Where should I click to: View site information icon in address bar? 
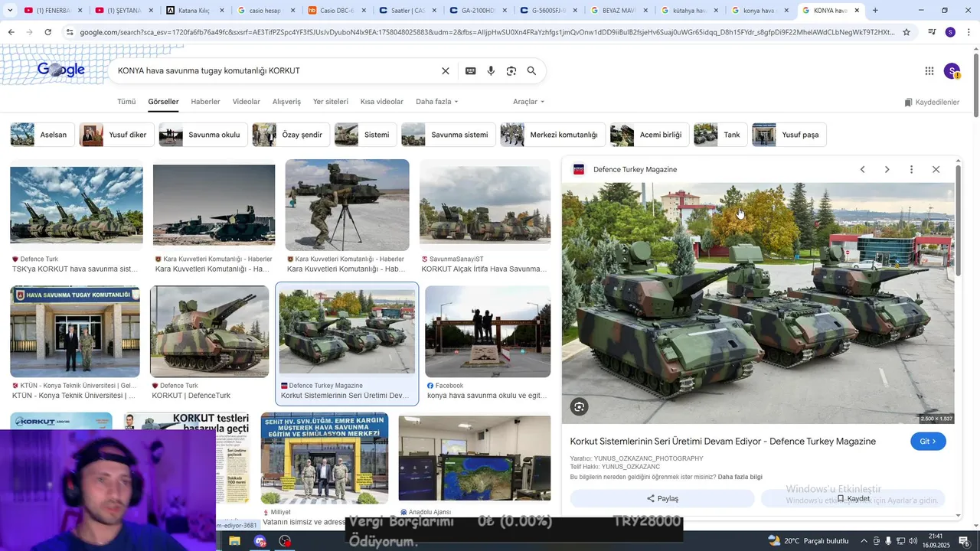tap(70, 32)
